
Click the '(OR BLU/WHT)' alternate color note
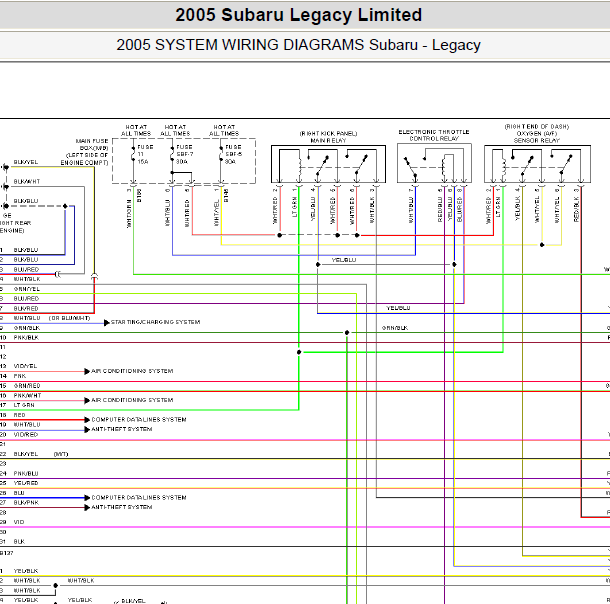click(x=69, y=318)
